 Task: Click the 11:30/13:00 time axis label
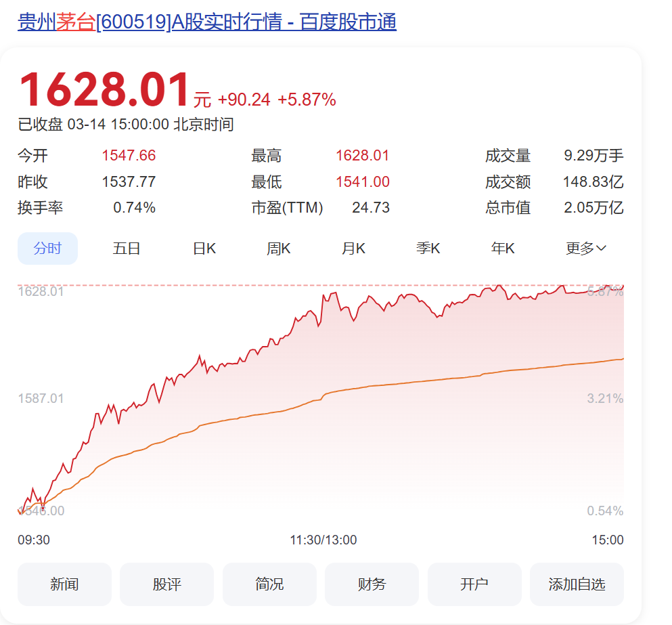point(323,540)
